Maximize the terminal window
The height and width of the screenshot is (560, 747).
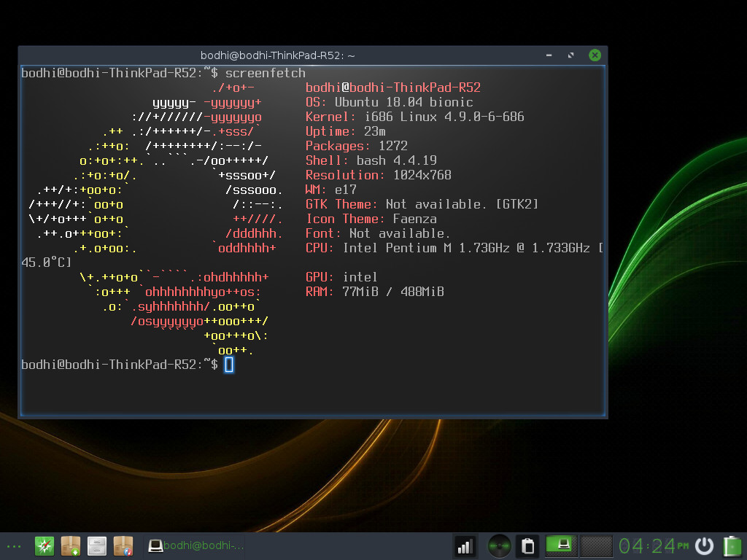(570, 55)
